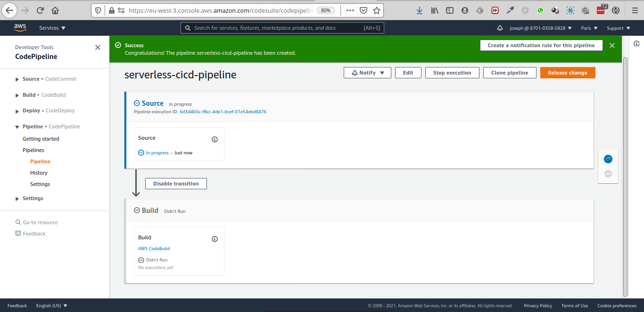Image resolution: width=644 pixels, height=312 pixels.
Task: Click the Build action info icon
Action: click(x=215, y=239)
